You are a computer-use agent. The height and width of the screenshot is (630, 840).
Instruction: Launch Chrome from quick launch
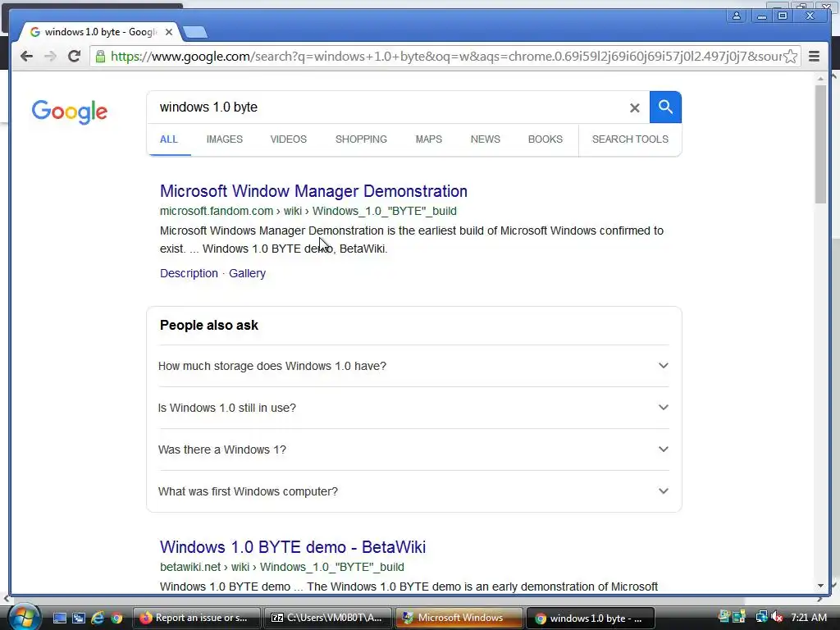(116, 618)
